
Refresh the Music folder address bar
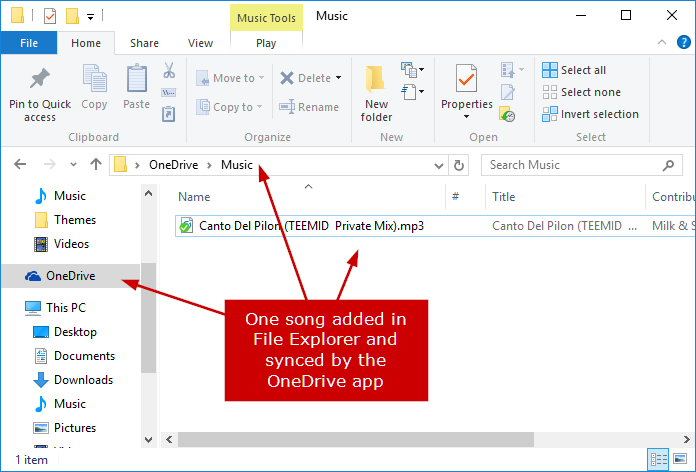click(459, 165)
